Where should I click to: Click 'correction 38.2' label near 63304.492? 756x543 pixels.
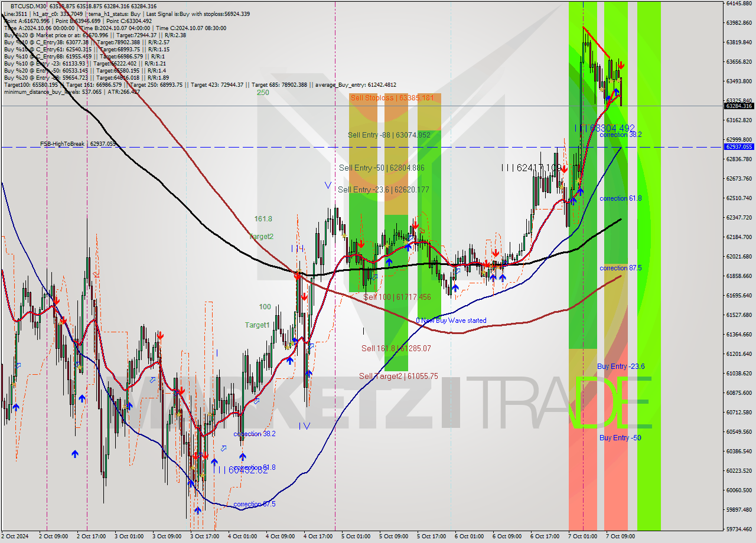click(x=621, y=135)
